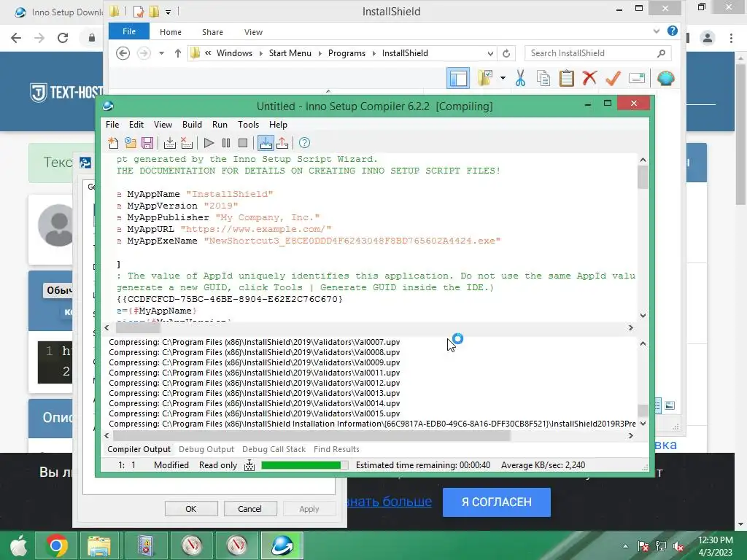The height and width of the screenshot is (560, 747).
Task: Open dropdown arrow next to folder options icon
Action: [503, 78]
